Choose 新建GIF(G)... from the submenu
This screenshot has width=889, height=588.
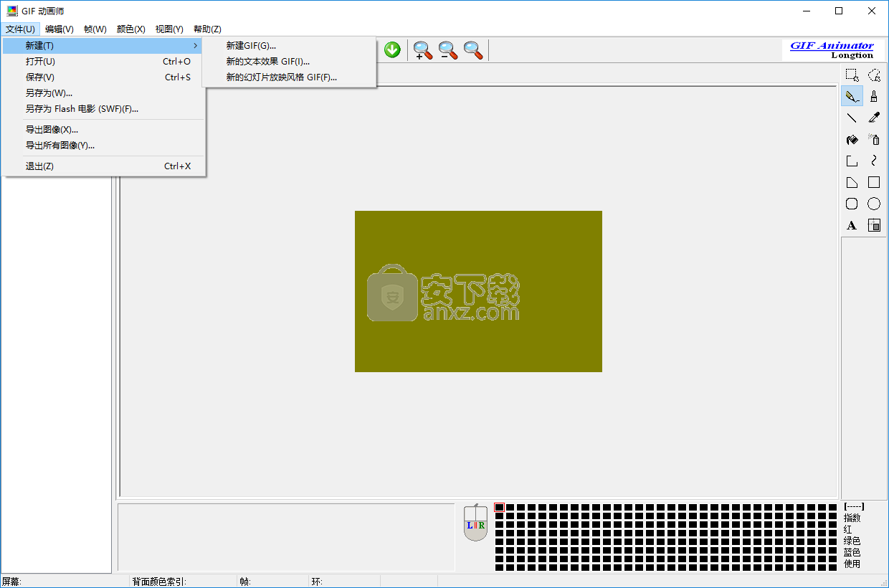(x=251, y=46)
